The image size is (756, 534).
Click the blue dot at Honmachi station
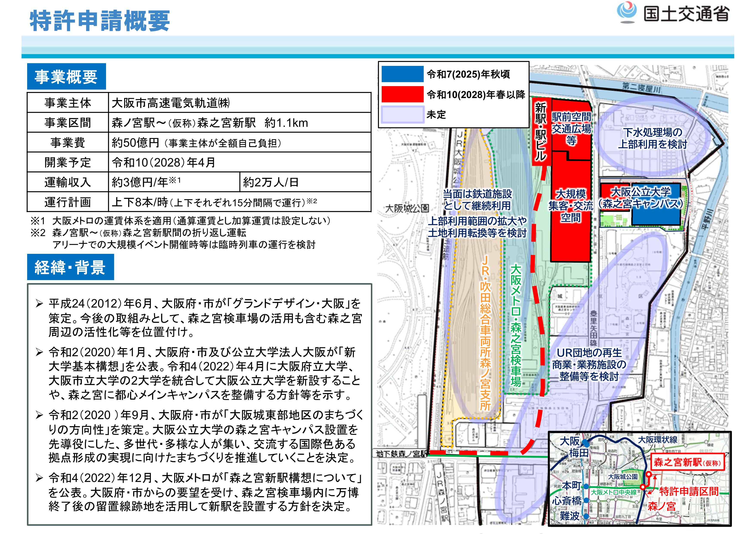[x=586, y=487]
